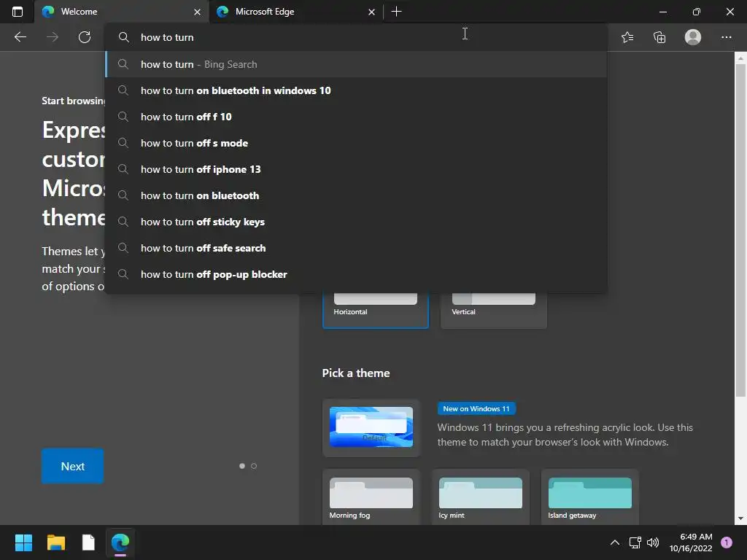Viewport: 747px width, 560px height.
Task: Choose suggestion 'how to turn off s mode'
Action: [356, 143]
